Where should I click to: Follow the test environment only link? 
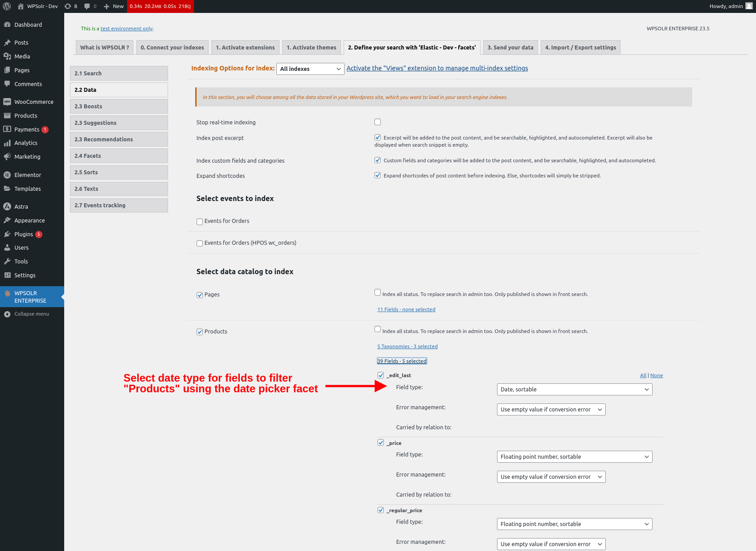(x=127, y=29)
